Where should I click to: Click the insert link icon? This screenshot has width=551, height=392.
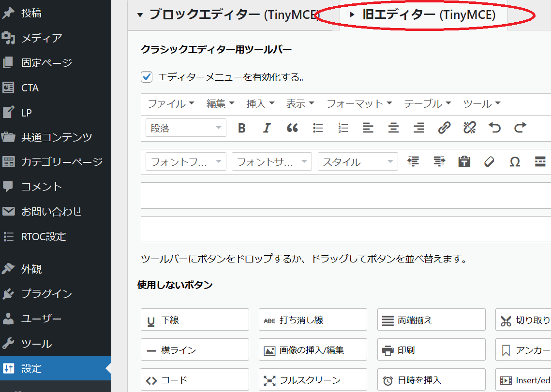tap(444, 128)
